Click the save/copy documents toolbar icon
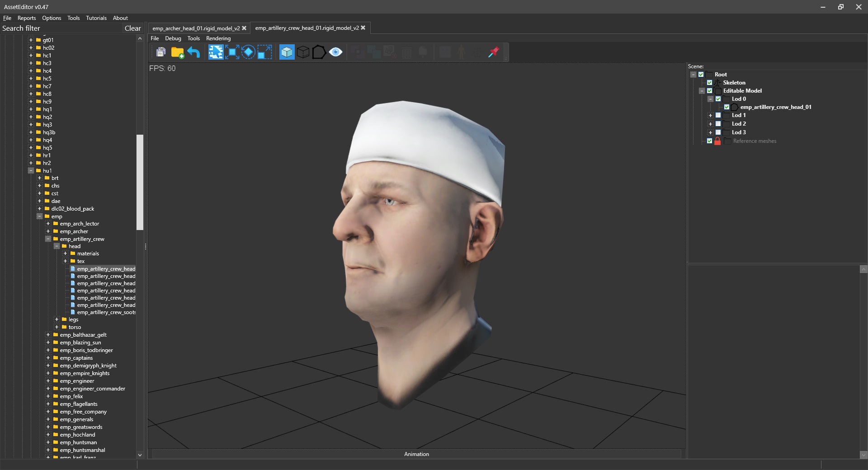The height and width of the screenshot is (470, 868). click(x=160, y=52)
